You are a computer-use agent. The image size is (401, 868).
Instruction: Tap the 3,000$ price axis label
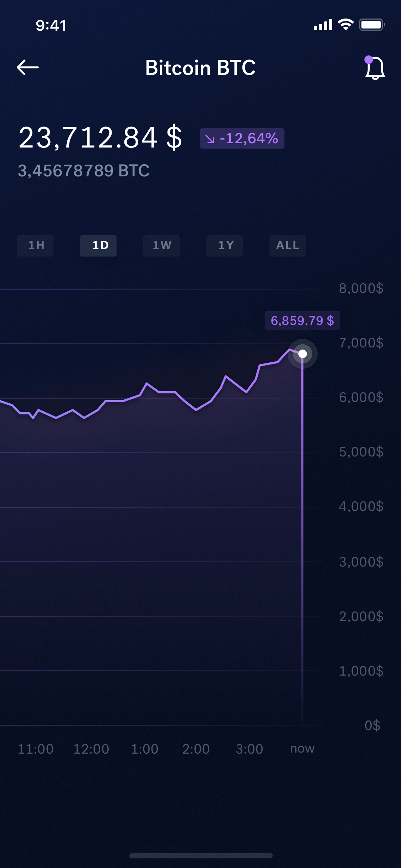coord(361,562)
